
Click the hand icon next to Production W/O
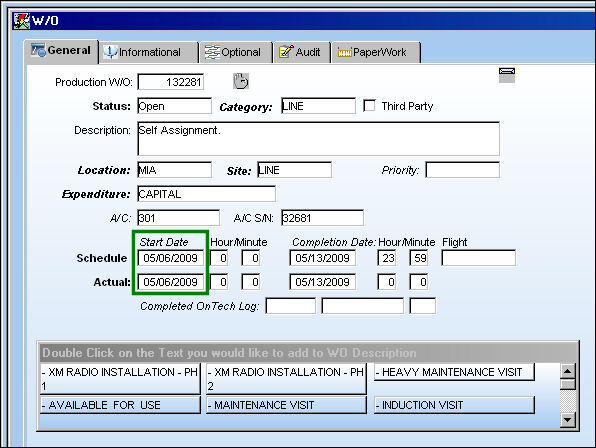coord(241,81)
